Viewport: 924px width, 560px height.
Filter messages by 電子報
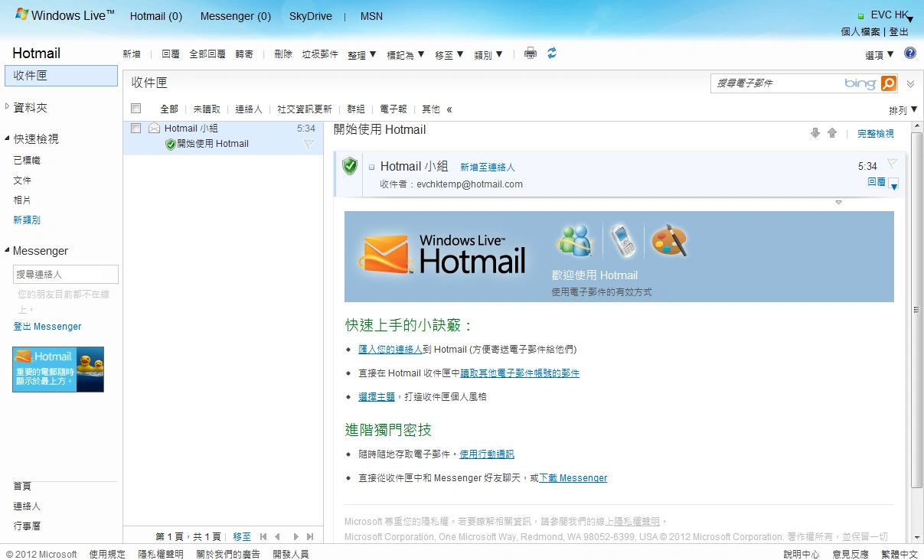[393, 109]
